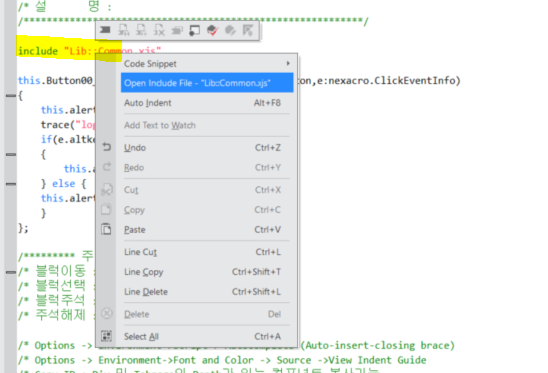This screenshot has height=373, width=548.
Task: Choose Open Include File Lib::Common.xjs
Action: (x=207, y=83)
